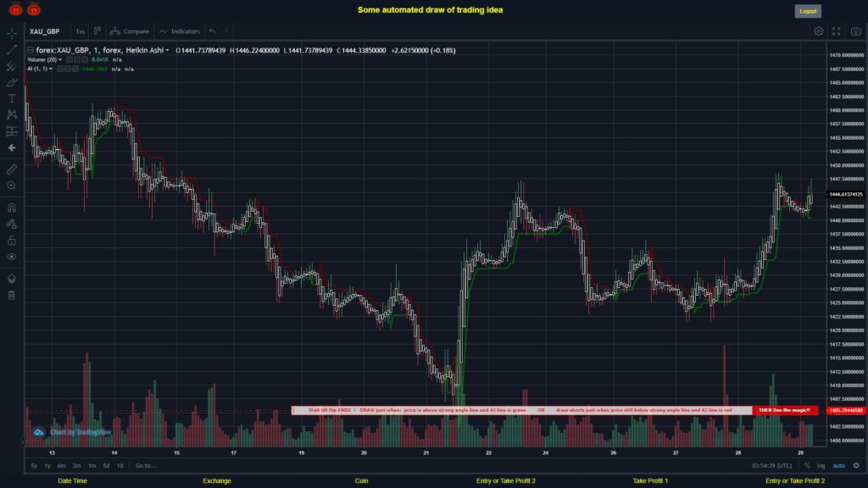Image resolution: width=868 pixels, height=488 pixels.
Task: Redo the chart action
Action: (x=225, y=31)
